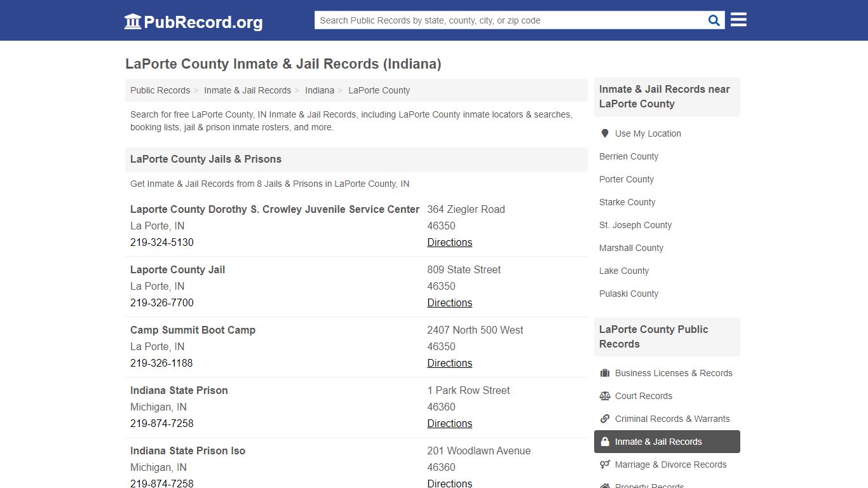
Task: Click the Court Records scales icon
Action: pos(605,396)
